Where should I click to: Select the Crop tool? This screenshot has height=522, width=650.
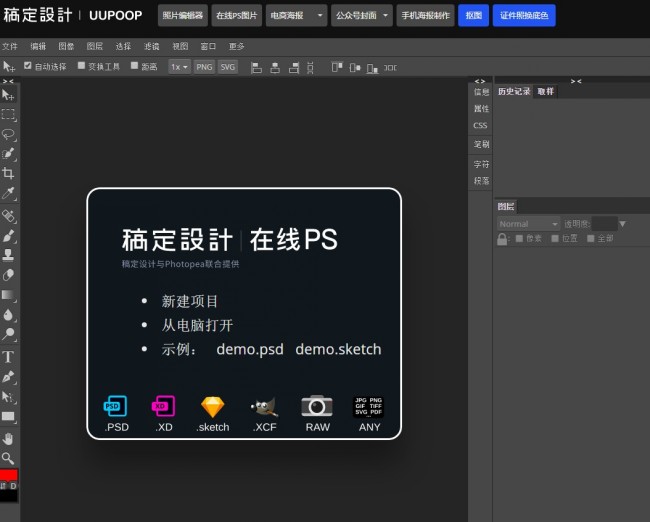(8, 173)
